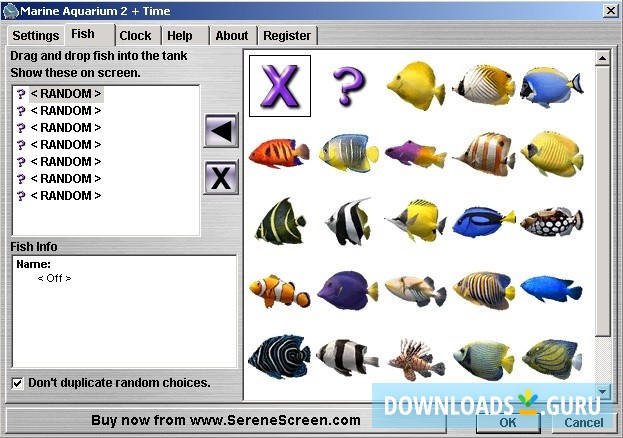Open the Buy now from www.SereneScreen.com link
Screen dimensions: 623x438
click(x=226, y=421)
